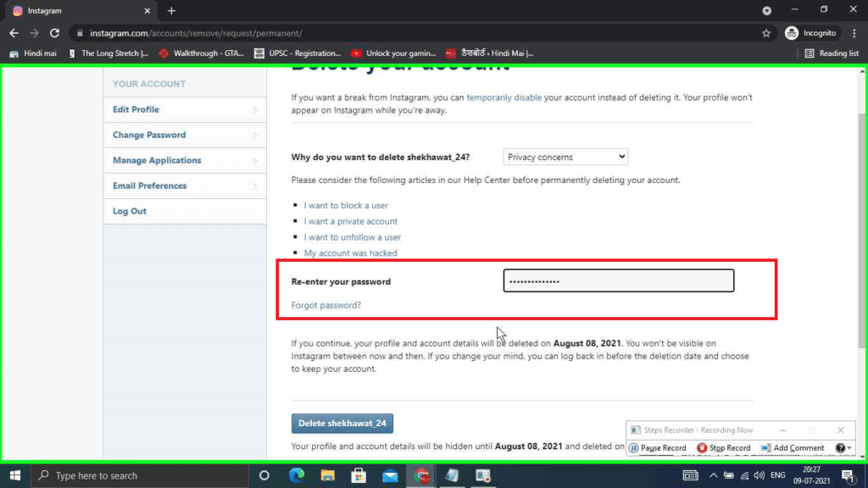868x488 pixels.
Task: Open Edit Profile in the sidebar
Action: (184, 109)
